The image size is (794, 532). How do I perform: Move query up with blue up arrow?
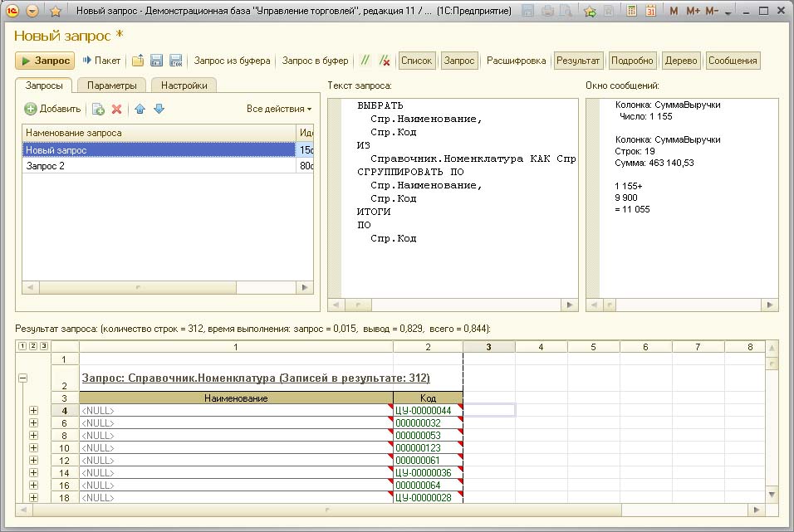click(140, 109)
